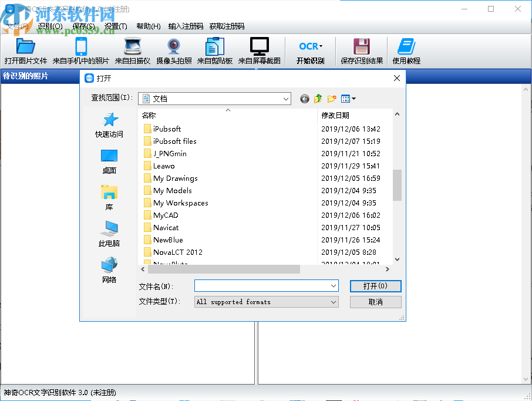Select the iPubsoft folder
Viewport: 532px width, 401px height.
tap(162, 129)
